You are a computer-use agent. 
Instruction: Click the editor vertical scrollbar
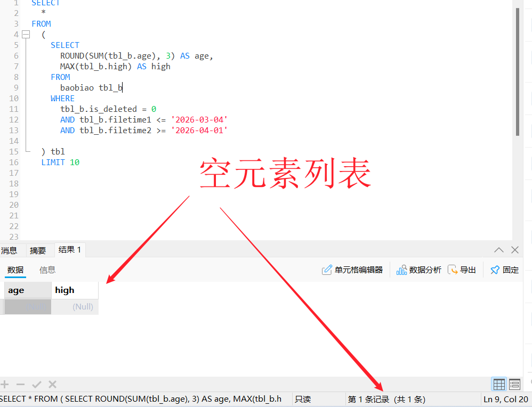point(518,72)
